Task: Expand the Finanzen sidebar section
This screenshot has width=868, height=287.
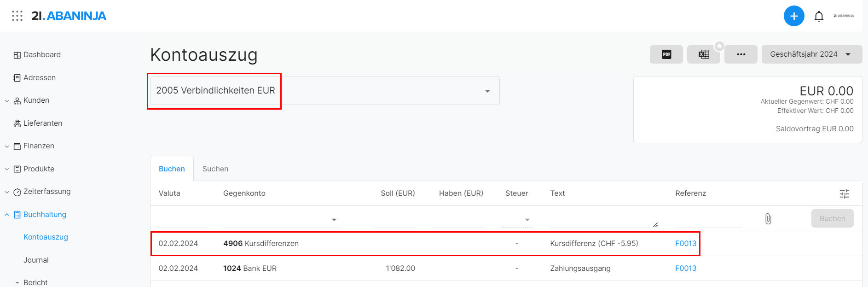Action: pos(7,146)
